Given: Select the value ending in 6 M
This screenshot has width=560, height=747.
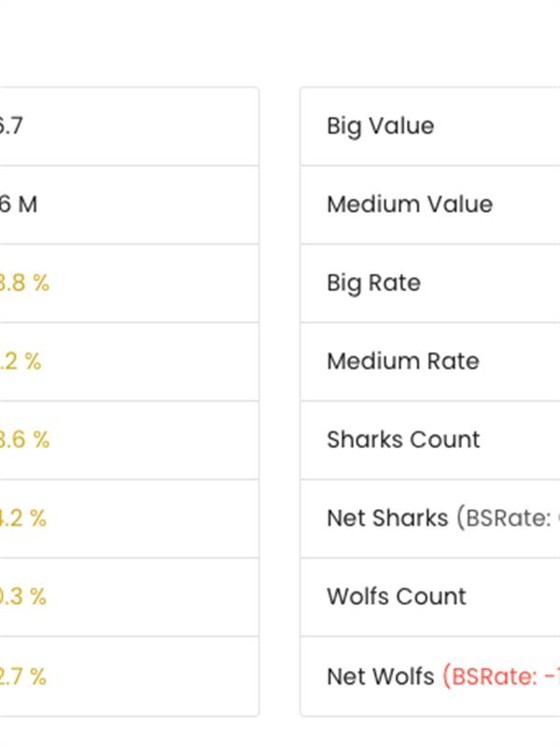Looking at the screenshot, I should tap(19, 204).
